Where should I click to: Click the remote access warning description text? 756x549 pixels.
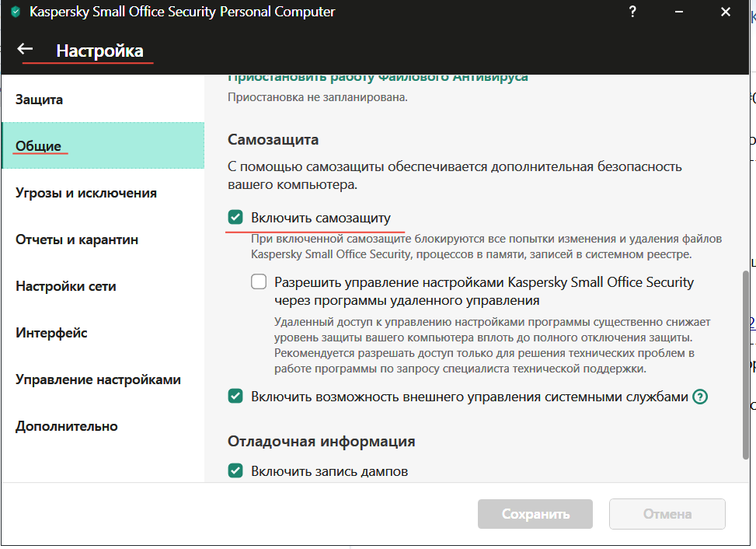click(492, 345)
